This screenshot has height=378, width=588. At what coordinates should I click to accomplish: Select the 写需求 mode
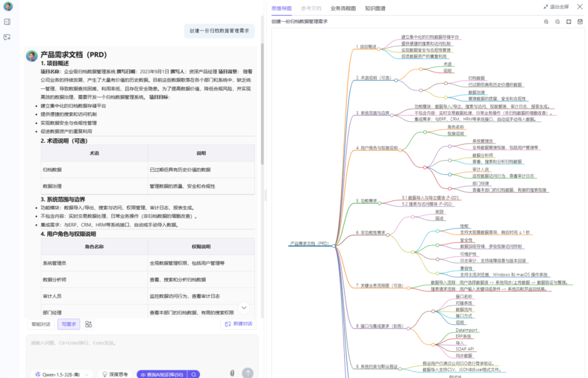coord(69,324)
